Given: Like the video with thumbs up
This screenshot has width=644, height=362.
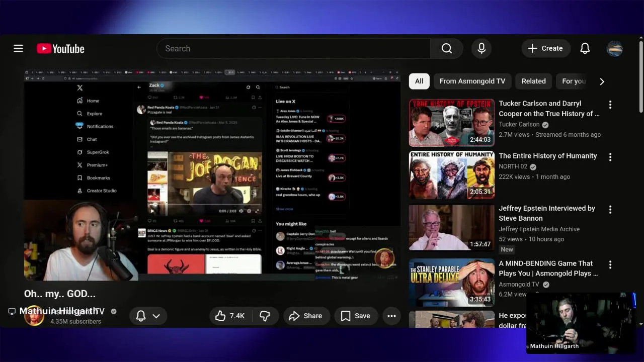Looking at the screenshot, I should click(230, 316).
